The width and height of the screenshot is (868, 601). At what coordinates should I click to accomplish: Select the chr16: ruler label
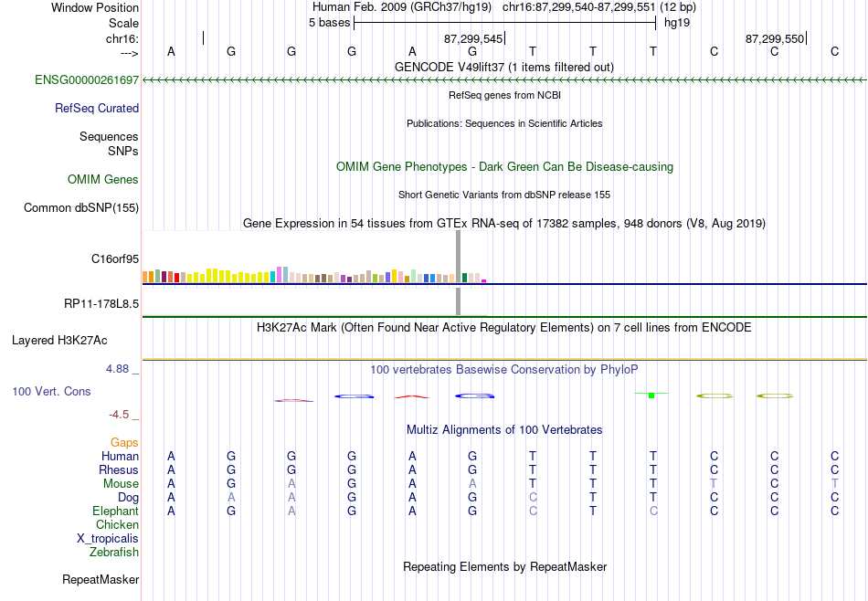[122, 38]
